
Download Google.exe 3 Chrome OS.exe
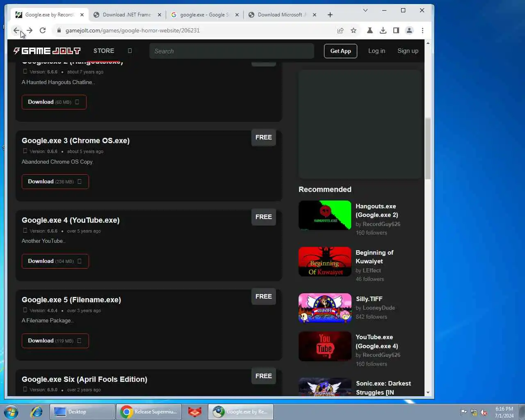tap(55, 182)
